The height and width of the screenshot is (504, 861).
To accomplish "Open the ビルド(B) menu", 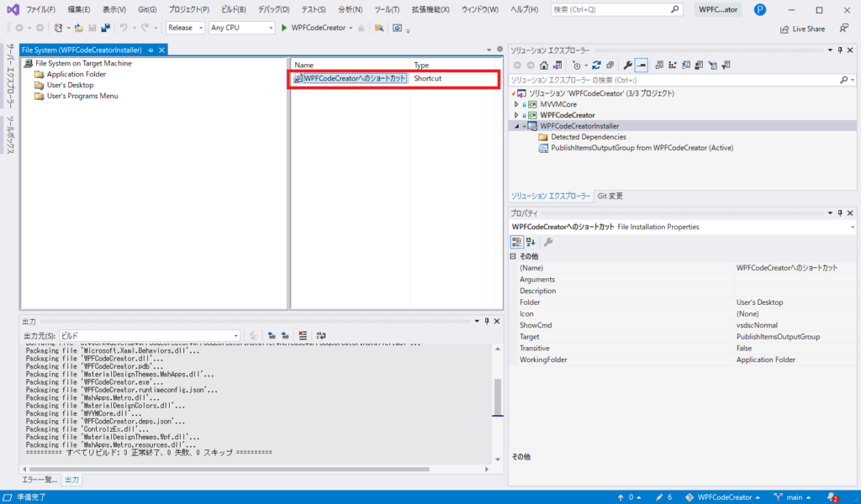I will (x=234, y=9).
